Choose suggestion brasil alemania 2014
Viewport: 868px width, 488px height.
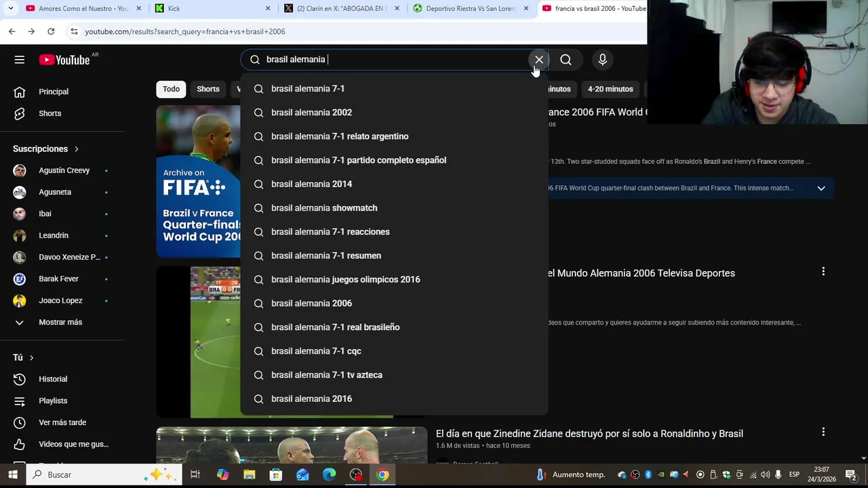pyautogui.click(x=394, y=184)
